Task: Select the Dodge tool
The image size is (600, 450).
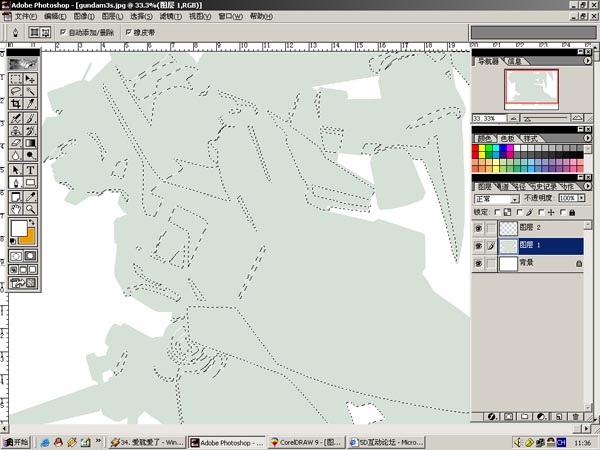Action: coord(30,155)
